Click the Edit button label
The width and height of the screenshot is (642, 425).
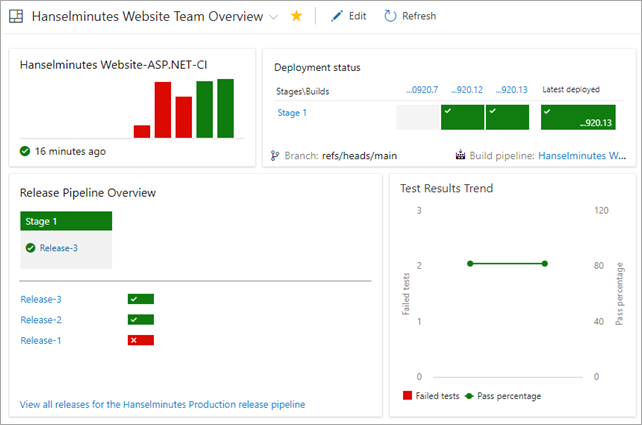coord(357,16)
